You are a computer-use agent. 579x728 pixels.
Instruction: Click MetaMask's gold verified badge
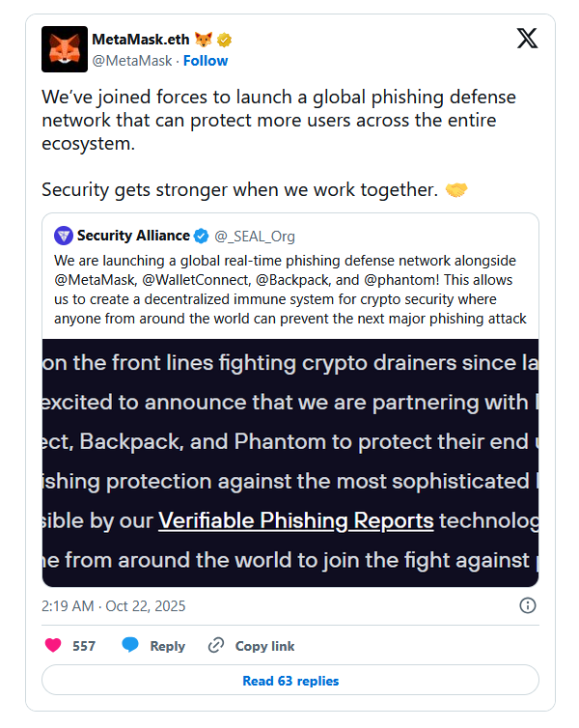point(225,41)
